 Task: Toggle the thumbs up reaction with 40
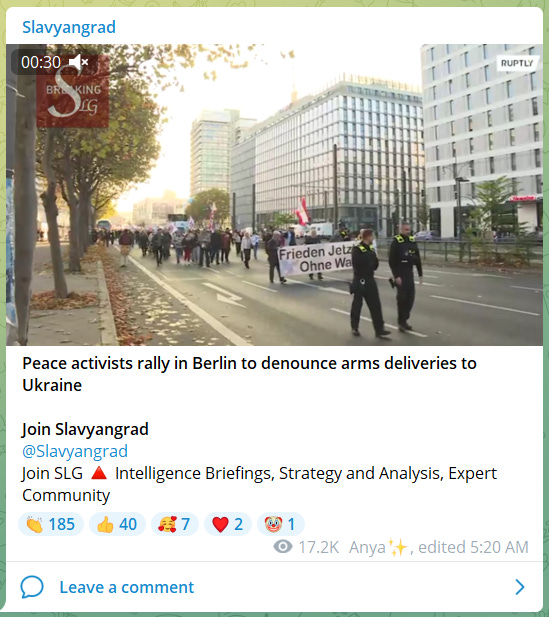[117, 524]
